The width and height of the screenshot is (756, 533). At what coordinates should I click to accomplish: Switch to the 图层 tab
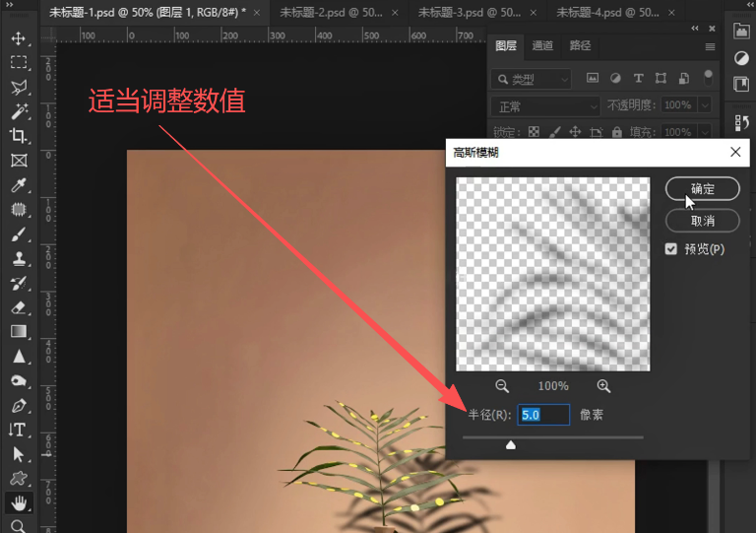[x=506, y=46]
